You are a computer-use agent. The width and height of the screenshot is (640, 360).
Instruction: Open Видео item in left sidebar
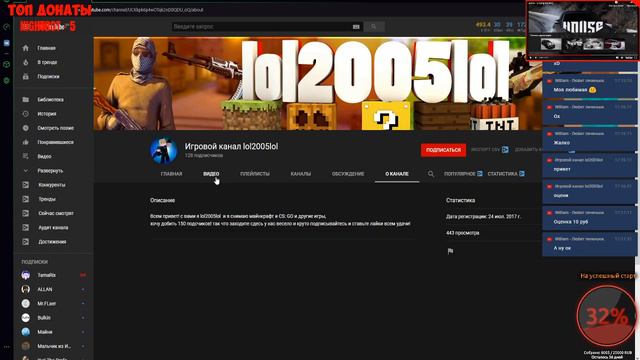coord(44,156)
